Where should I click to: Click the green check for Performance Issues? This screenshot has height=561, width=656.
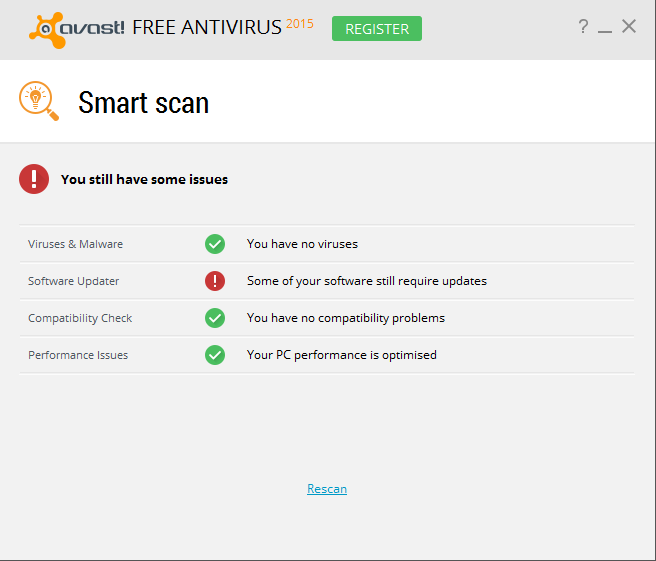point(215,355)
